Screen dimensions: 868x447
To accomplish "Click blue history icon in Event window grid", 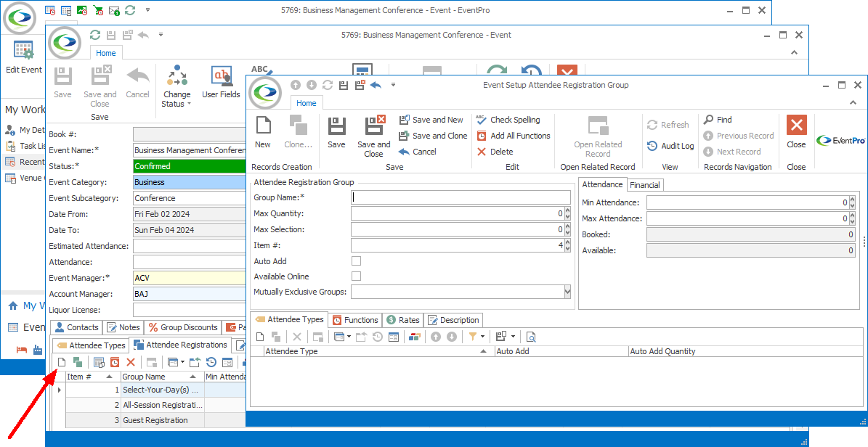I will [x=211, y=362].
